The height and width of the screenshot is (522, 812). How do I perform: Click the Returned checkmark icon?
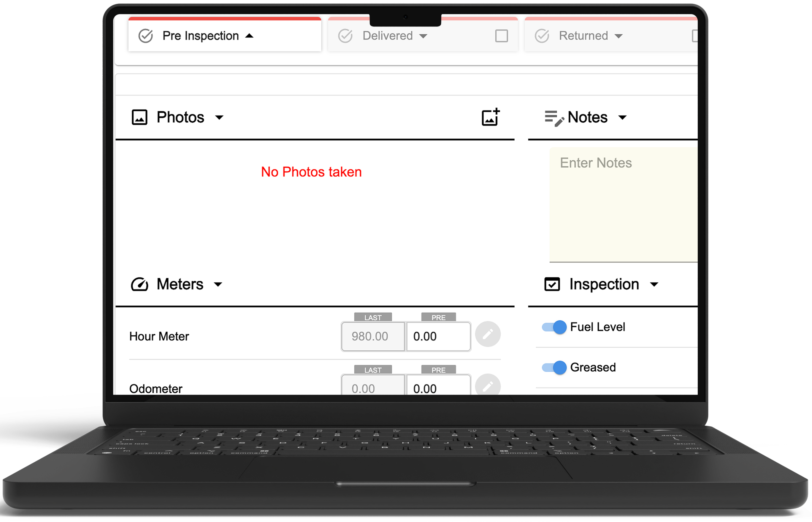(x=542, y=35)
